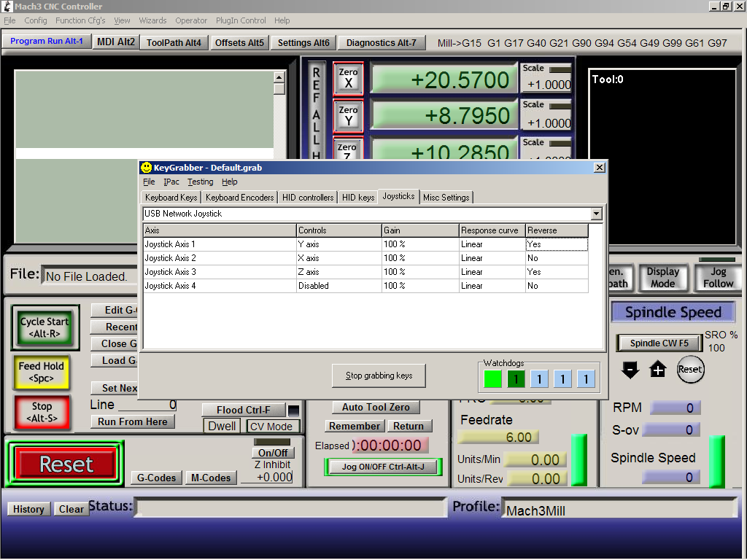Click the Mach3 title bar application icon
This screenshot has width=747, height=560.
click(7, 6)
